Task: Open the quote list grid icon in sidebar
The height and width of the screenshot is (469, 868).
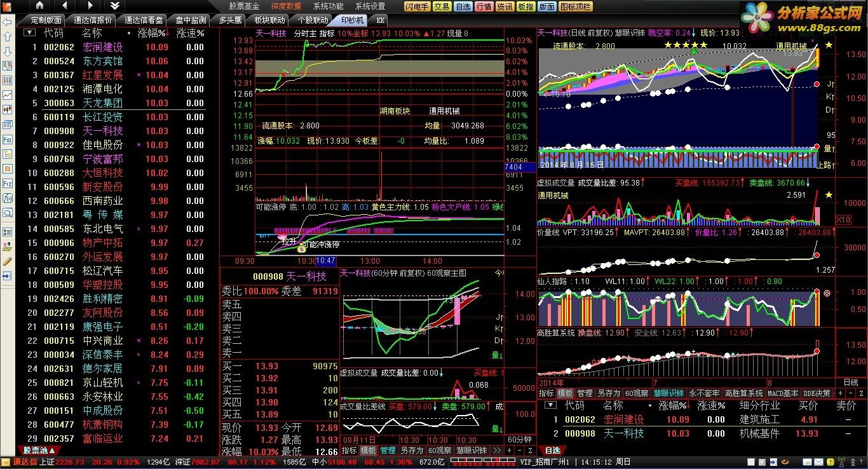Action: click(x=7, y=81)
